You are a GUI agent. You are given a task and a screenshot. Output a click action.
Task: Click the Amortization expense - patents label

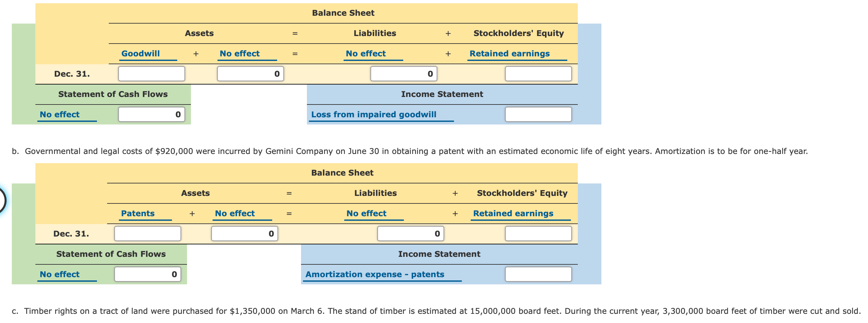(x=374, y=274)
